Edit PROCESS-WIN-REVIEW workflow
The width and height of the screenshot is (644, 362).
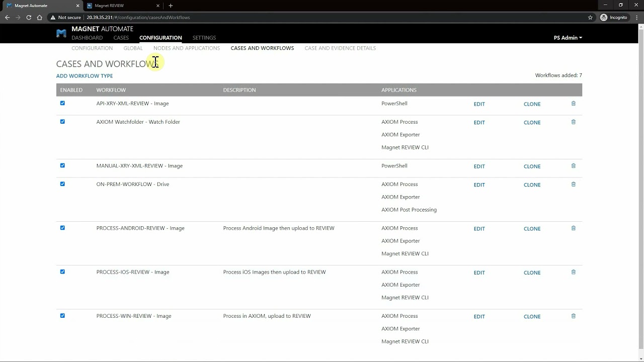[479, 316]
